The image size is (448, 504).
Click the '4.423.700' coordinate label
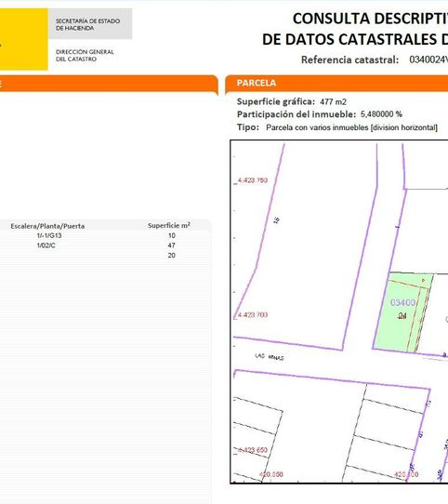[x=253, y=315]
